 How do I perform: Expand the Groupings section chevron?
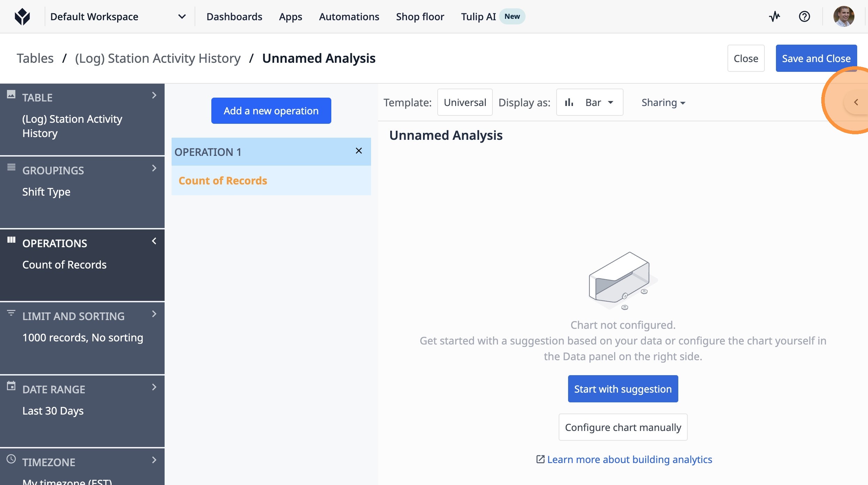point(154,168)
